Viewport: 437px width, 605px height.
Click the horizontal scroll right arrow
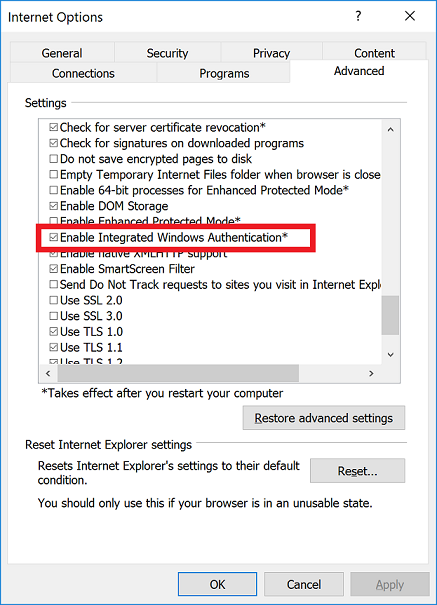coord(371,373)
